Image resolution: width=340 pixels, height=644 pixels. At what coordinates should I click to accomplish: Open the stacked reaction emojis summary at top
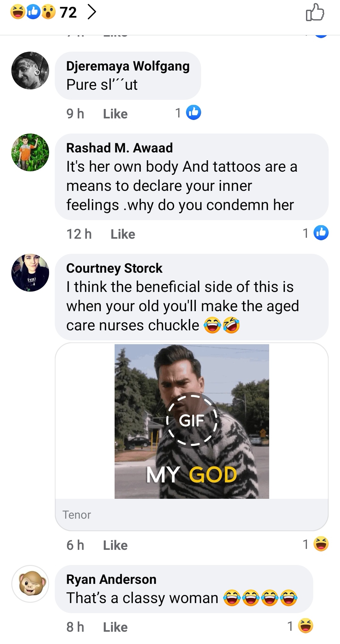coord(33,12)
